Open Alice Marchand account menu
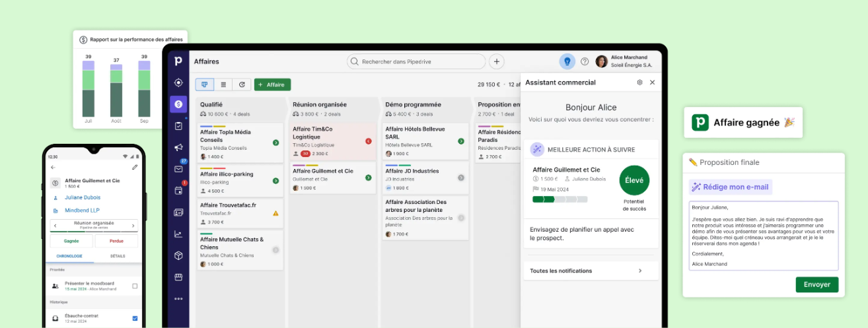Screen dimensions: 868x328 (x=624, y=61)
